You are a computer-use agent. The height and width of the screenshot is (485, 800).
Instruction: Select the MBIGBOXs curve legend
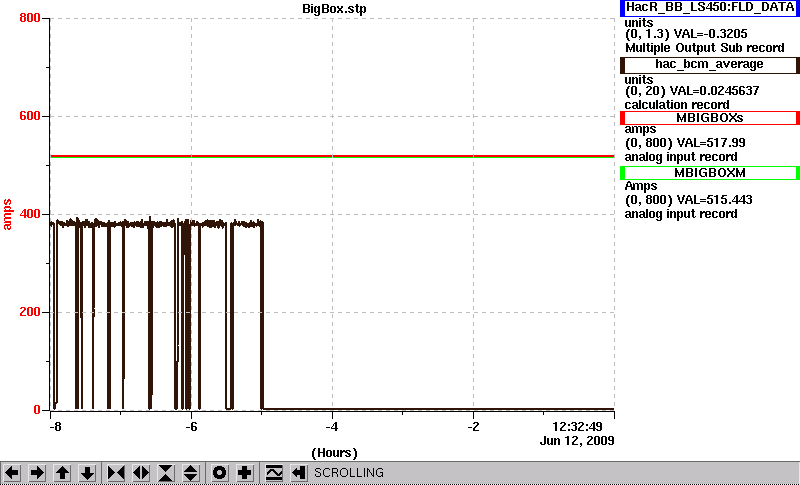710,118
